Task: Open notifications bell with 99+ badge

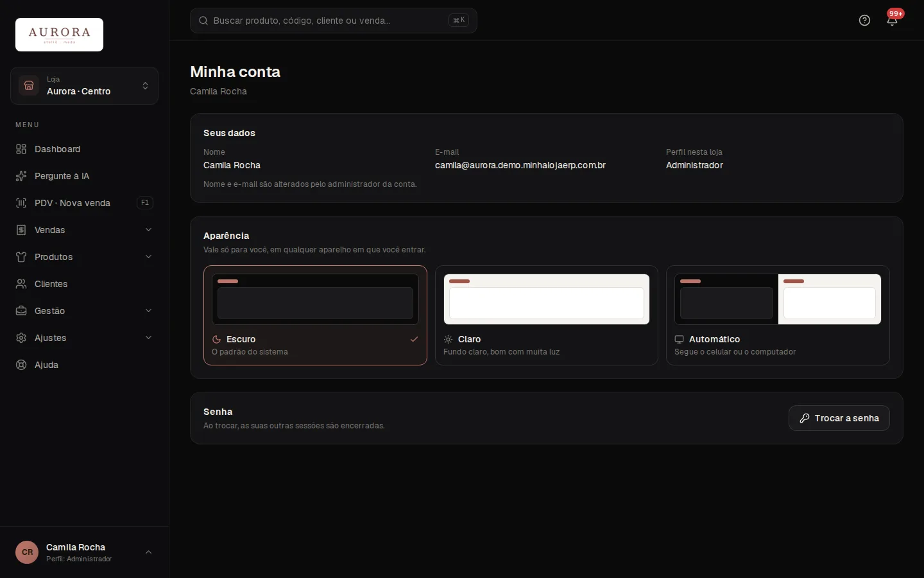Action: click(892, 21)
